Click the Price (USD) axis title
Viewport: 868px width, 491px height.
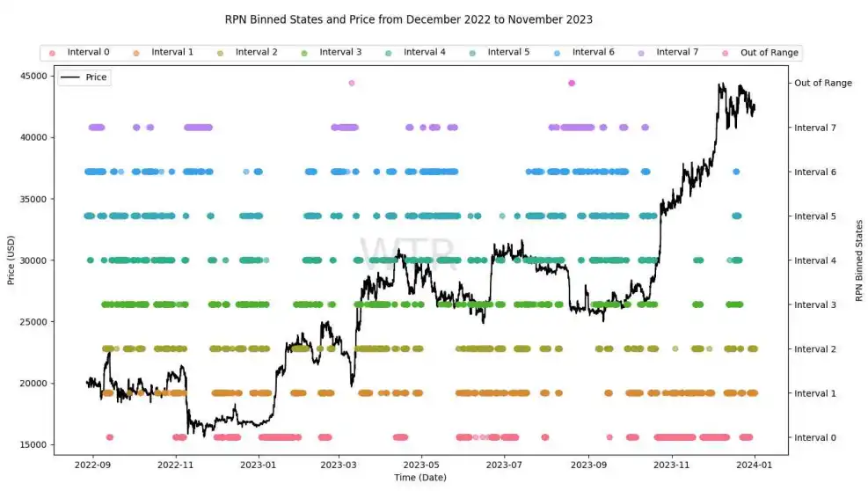tap(9, 260)
